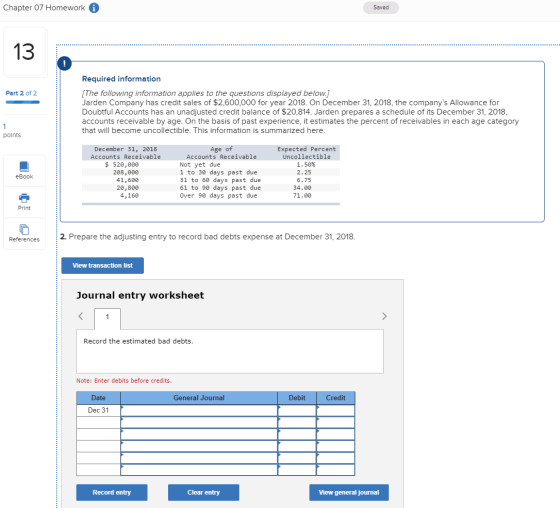Screen dimensions: 560x508
Task: Click the Saved status indicator
Action: 381,8
